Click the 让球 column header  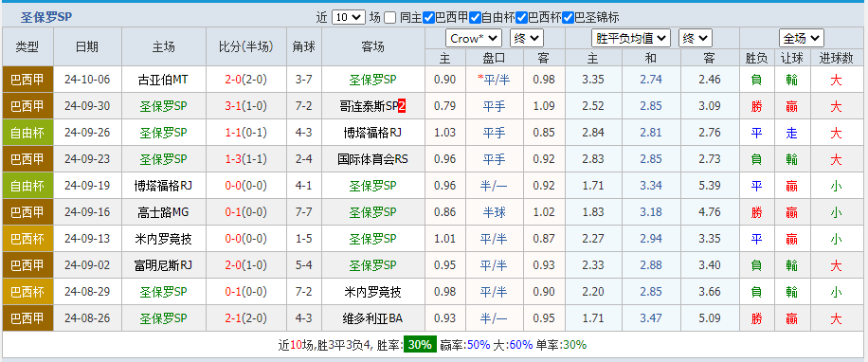click(791, 58)
